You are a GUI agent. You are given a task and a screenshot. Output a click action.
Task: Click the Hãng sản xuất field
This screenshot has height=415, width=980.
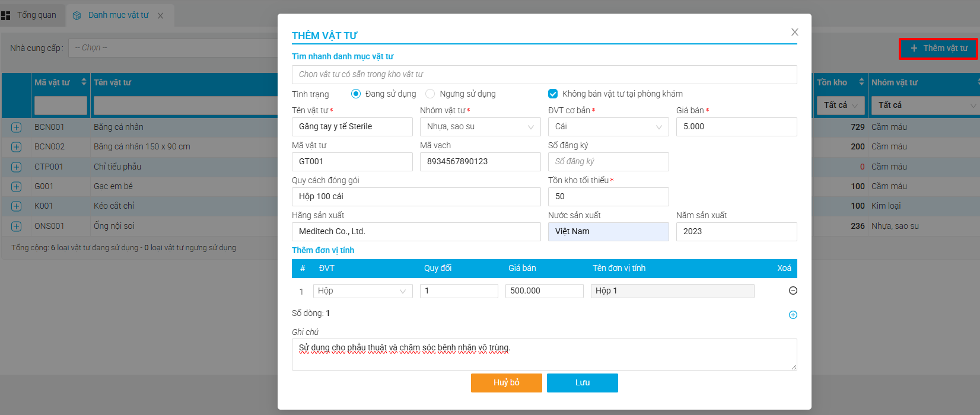pyautogui.click(x=416, y=232)
